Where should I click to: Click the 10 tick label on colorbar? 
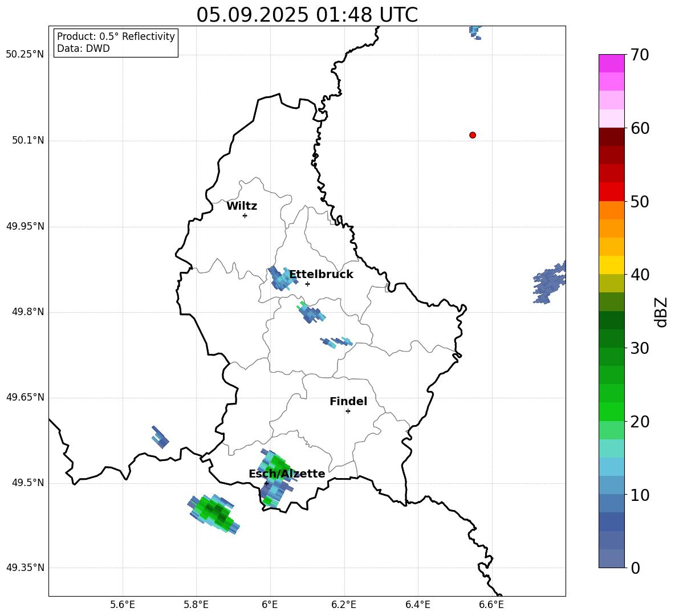640,495
